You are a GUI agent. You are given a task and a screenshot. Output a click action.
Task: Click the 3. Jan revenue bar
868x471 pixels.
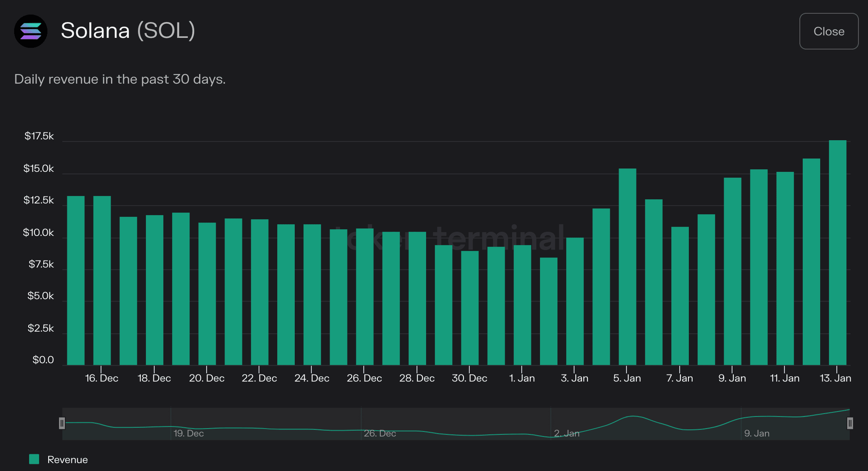[575, 301]
